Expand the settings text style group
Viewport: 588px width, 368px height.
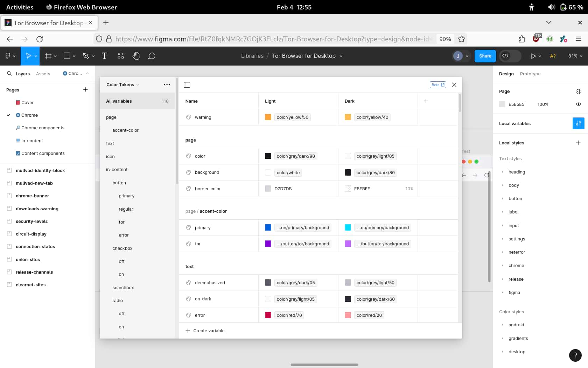coord(503,239)
